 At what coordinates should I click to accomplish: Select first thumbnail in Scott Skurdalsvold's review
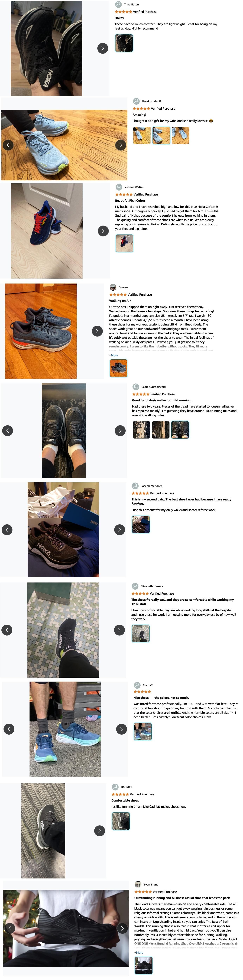(141, 430)
